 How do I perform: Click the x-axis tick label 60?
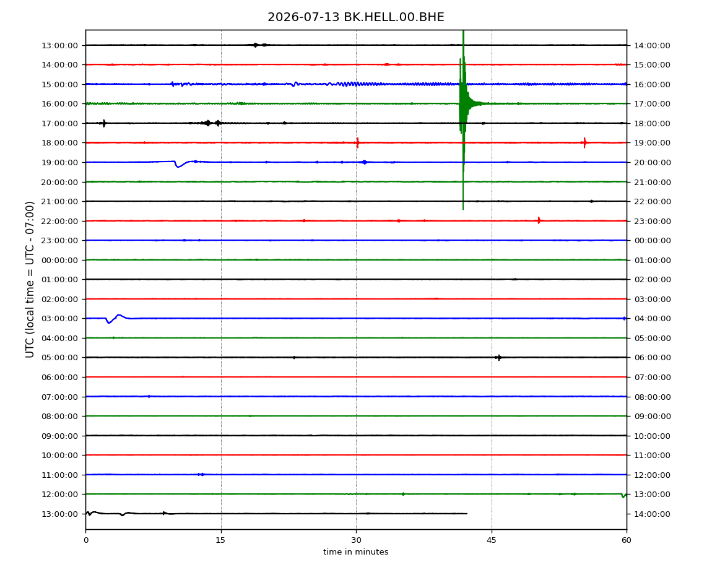point(627,540)
